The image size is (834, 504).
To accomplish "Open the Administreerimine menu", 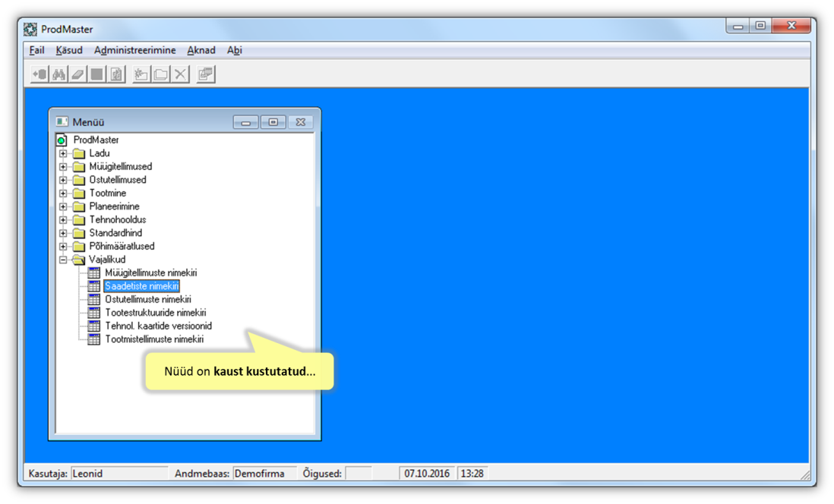I will [x=134, y=50].
